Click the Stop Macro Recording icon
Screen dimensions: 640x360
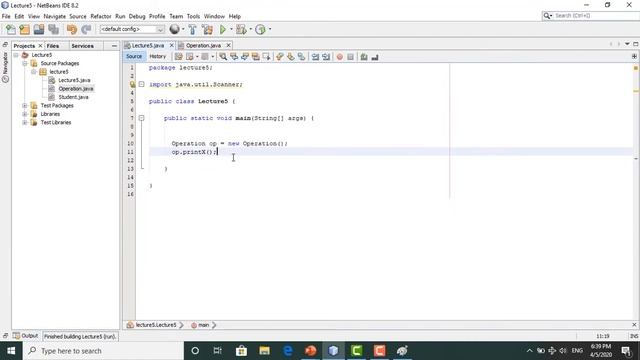point(350,57)
